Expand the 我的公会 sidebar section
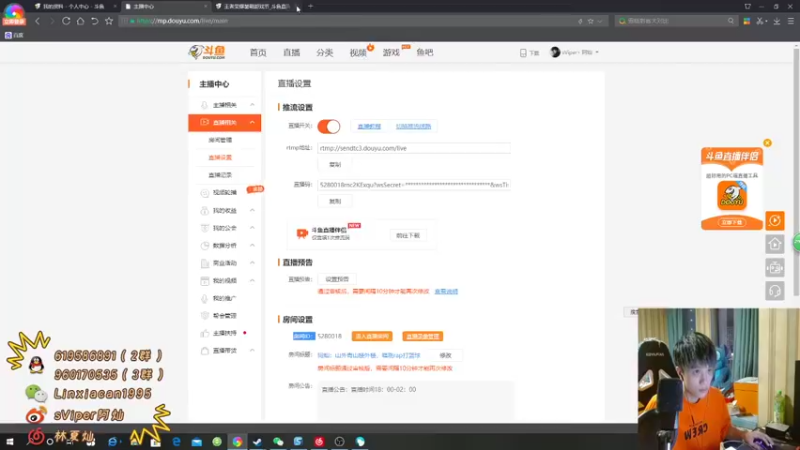Screen dimensions: 800x450 pos(252,228)
